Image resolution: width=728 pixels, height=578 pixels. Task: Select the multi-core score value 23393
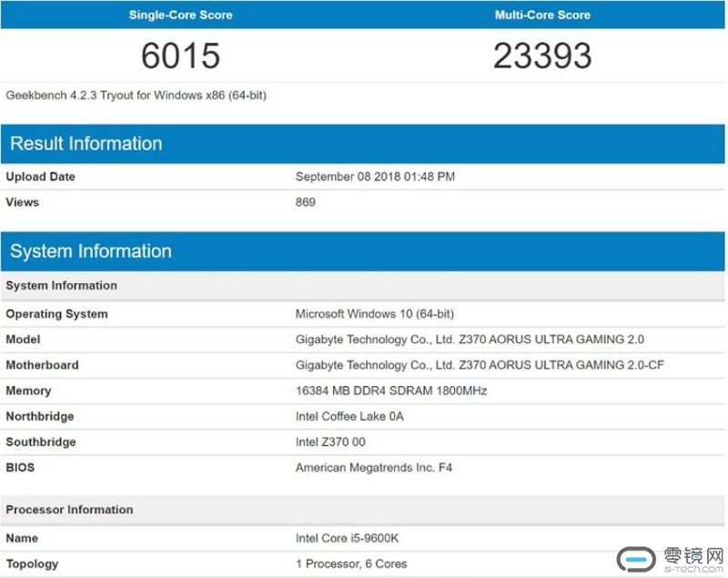[542, 56]
